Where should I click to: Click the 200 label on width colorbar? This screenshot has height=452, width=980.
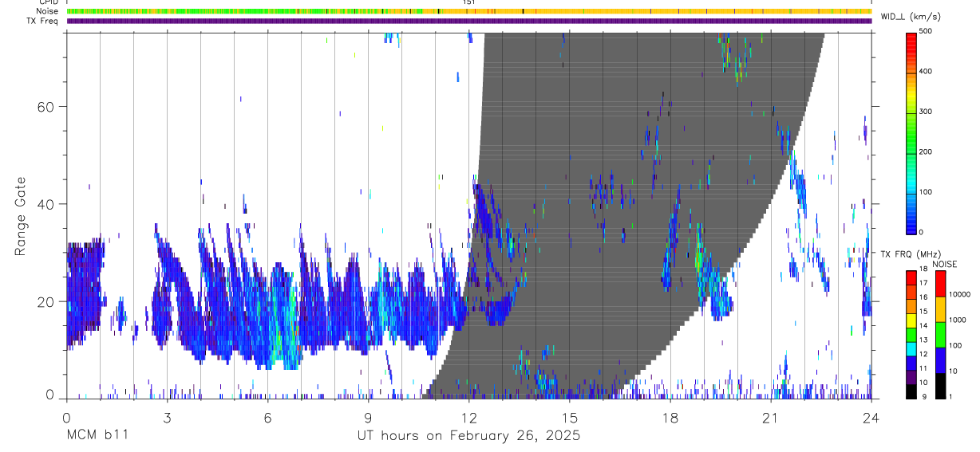tap(927, 152)
